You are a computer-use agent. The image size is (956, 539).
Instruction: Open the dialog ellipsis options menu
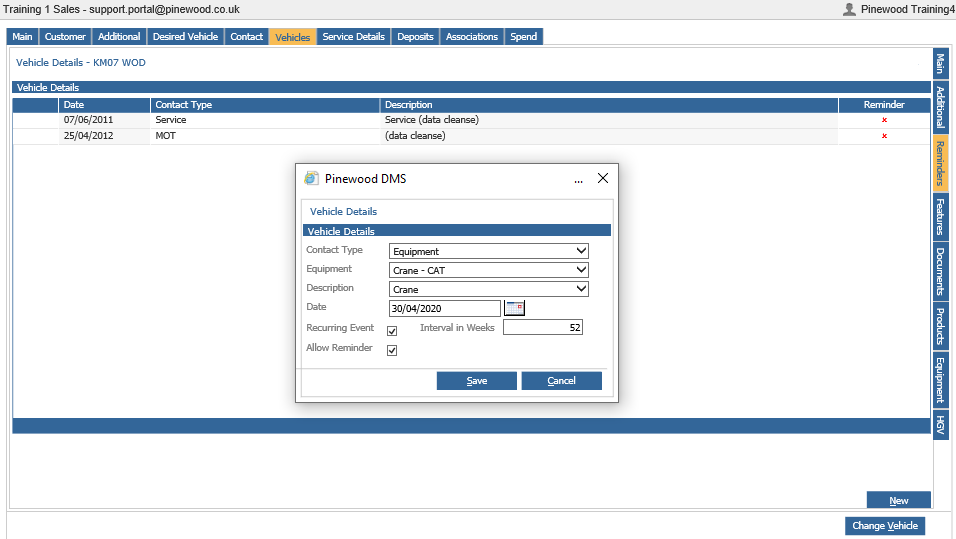[578, 180]
